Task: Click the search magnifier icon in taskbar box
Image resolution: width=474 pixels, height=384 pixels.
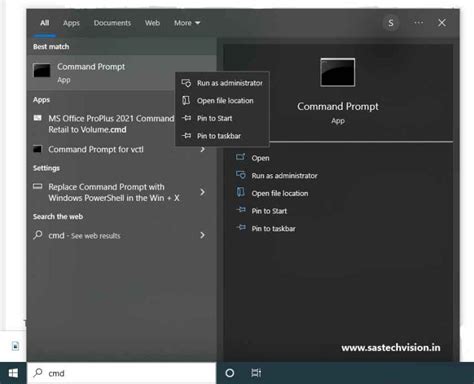Action: tap(38, 372)
